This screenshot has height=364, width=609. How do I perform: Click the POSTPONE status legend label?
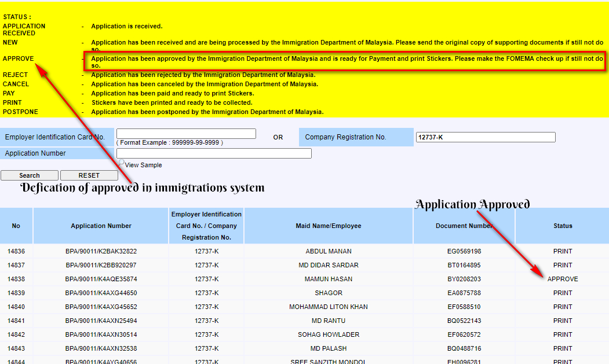[21, 112]
